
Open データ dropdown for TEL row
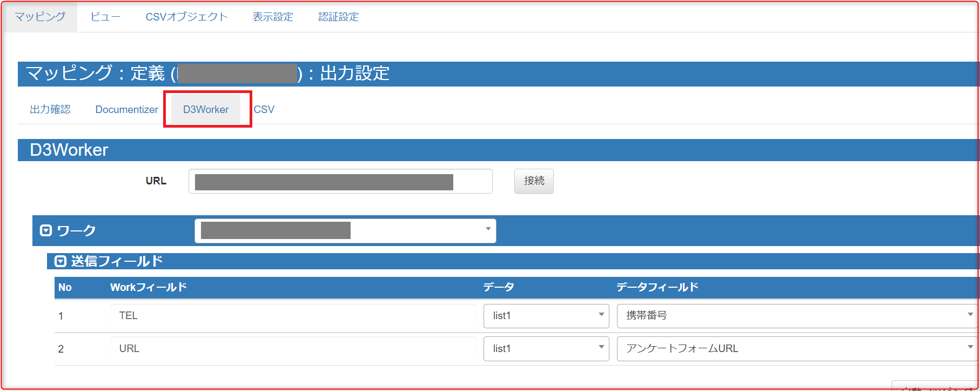tap(546, 316)
